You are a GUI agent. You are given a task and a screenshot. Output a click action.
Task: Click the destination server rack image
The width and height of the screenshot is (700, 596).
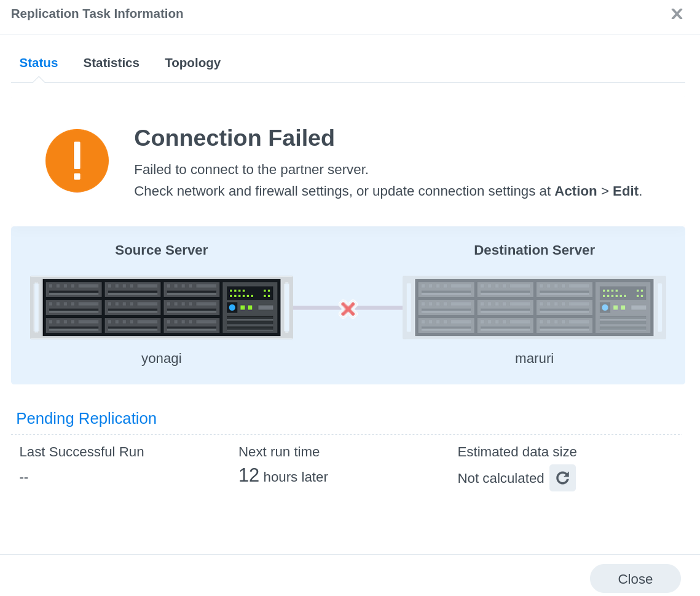(534, 308)
